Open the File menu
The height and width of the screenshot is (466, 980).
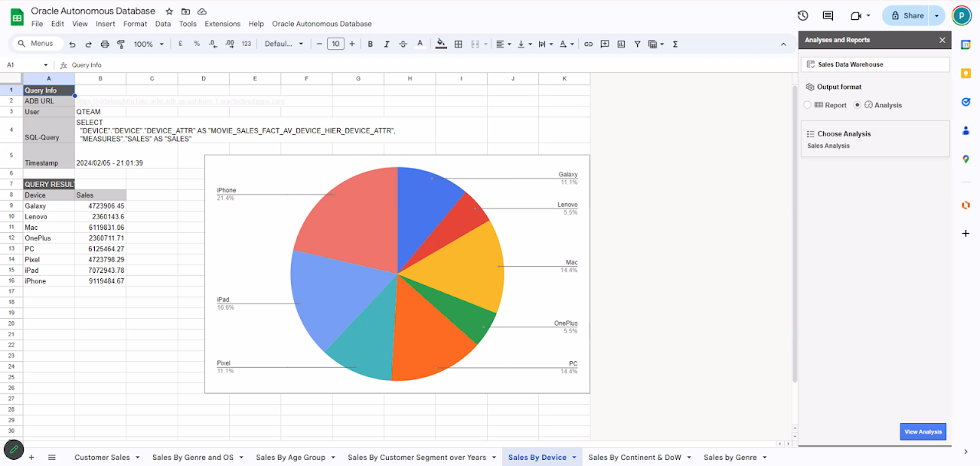click(37, 24)
